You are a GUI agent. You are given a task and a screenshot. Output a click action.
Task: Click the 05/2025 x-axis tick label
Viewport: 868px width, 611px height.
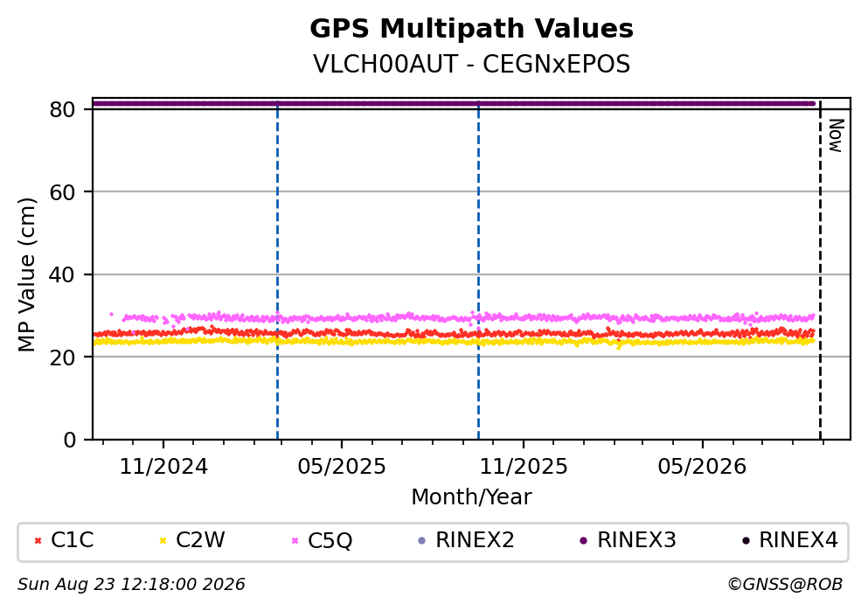342,467
